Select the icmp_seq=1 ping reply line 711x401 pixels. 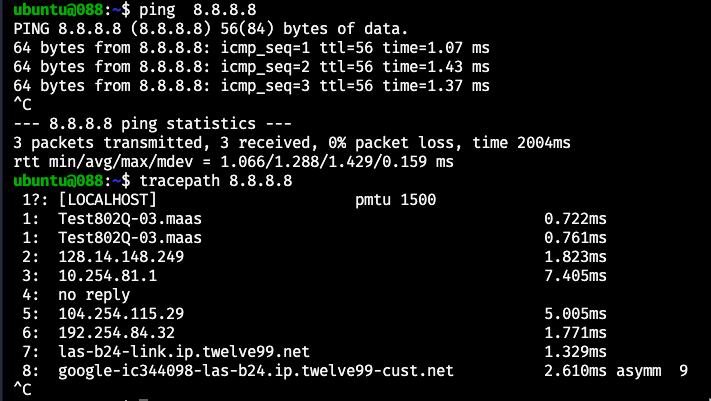click(x=251, y=48)
